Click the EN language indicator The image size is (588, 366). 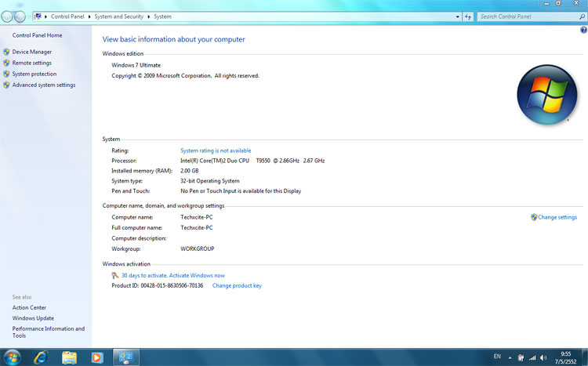(x=497, y=357)
